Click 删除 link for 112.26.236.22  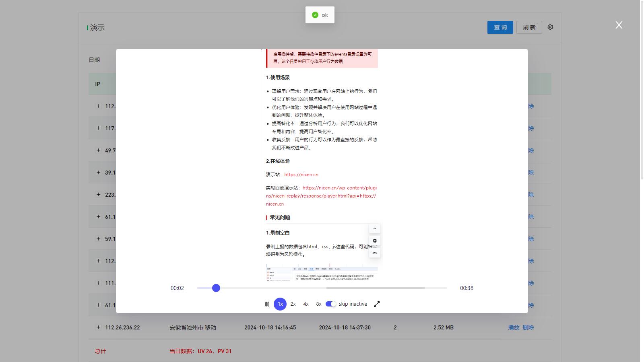coord(528,327)
